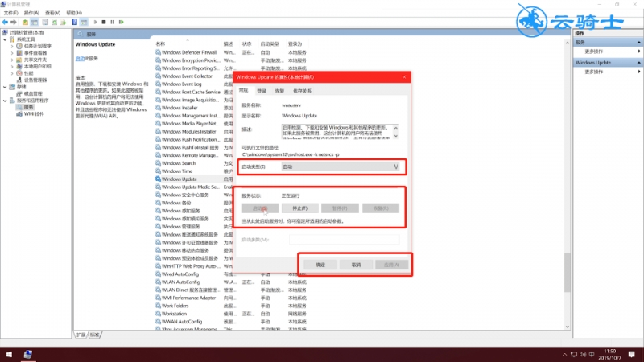The image size is (644, 362).
Task: Pause service using toolbar pause icon
Action: (x=113, y=23)
